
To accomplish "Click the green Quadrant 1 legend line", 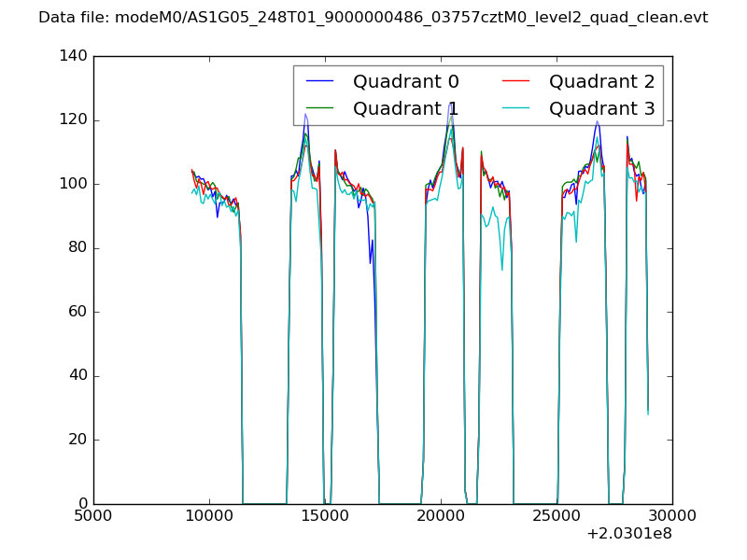I will [320, 108].
